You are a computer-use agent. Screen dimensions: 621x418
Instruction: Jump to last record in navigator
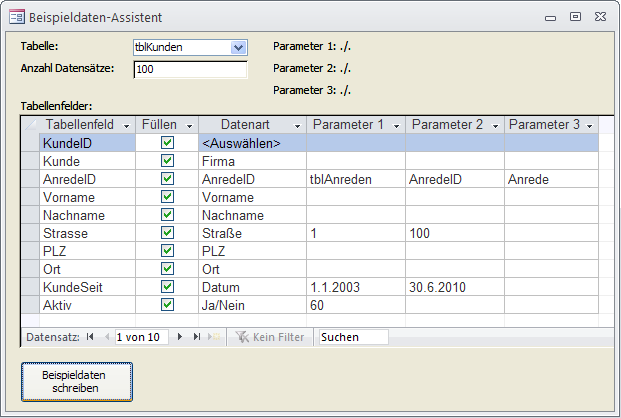pos(196,337)
